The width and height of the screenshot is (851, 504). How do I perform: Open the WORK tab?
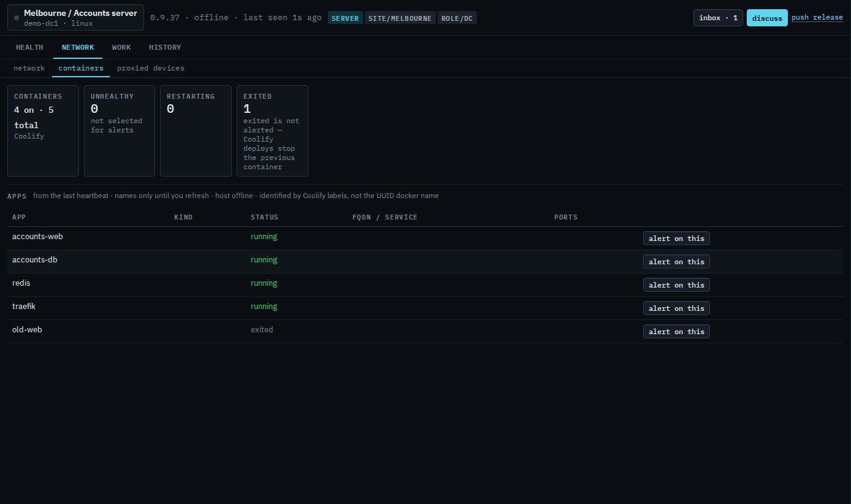pyautogui.click(x=121, y=47)
